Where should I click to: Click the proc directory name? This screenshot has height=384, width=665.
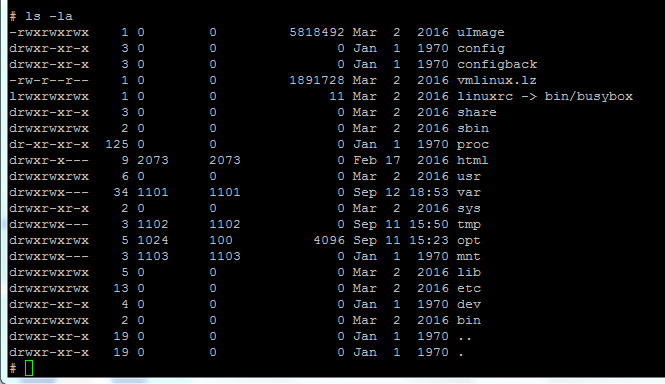pyautogui.click(x=473, y=145)
